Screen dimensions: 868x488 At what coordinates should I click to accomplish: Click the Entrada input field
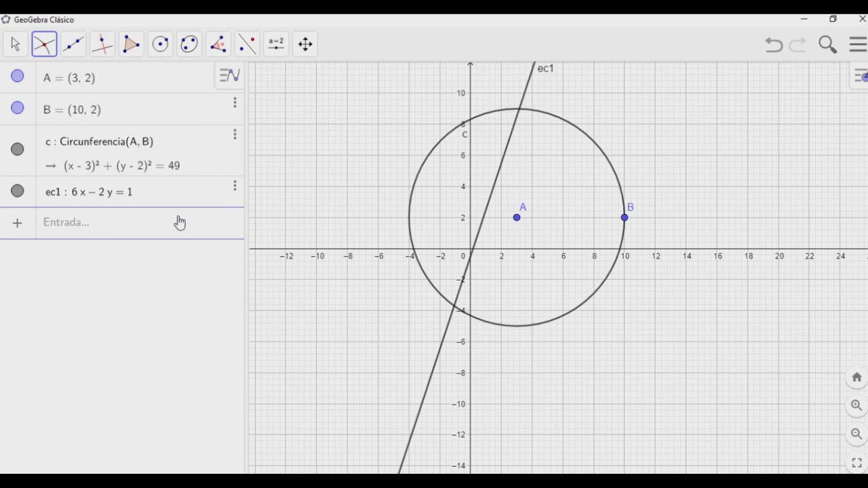139,222
